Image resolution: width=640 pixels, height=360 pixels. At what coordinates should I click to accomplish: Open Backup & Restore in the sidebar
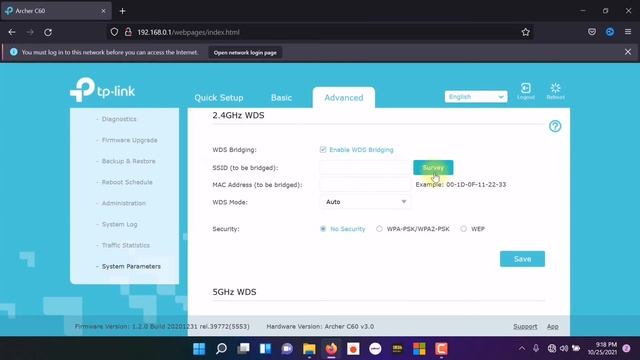(129, 161)
